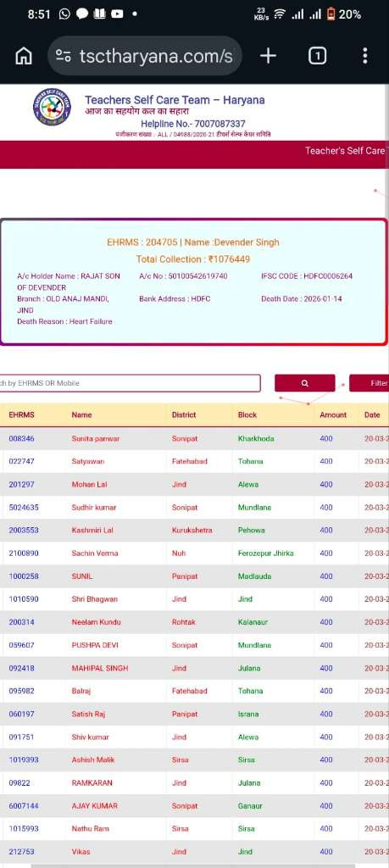The width and height of the screenshot is (389, 868).
Task: Select the name Sachin Verma
Action: pyautogui.click(x=95, y=553)
